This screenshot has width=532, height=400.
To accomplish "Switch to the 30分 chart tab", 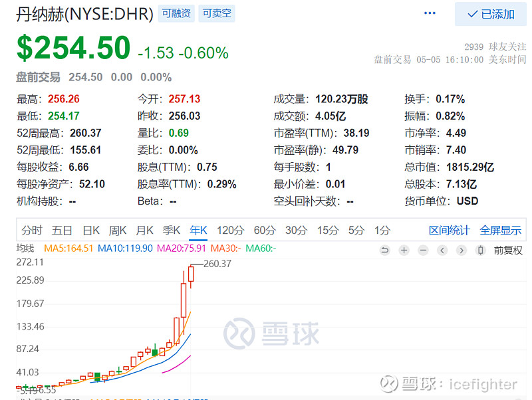I will click(x=296, y=230).
